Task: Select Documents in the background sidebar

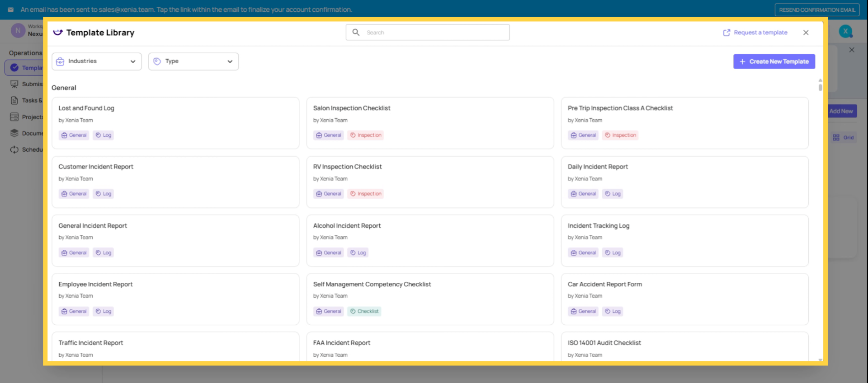Action: pos(26,133)
